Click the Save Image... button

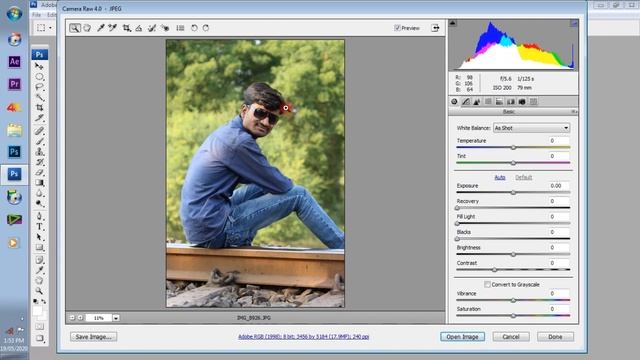[x=93, y=337]
